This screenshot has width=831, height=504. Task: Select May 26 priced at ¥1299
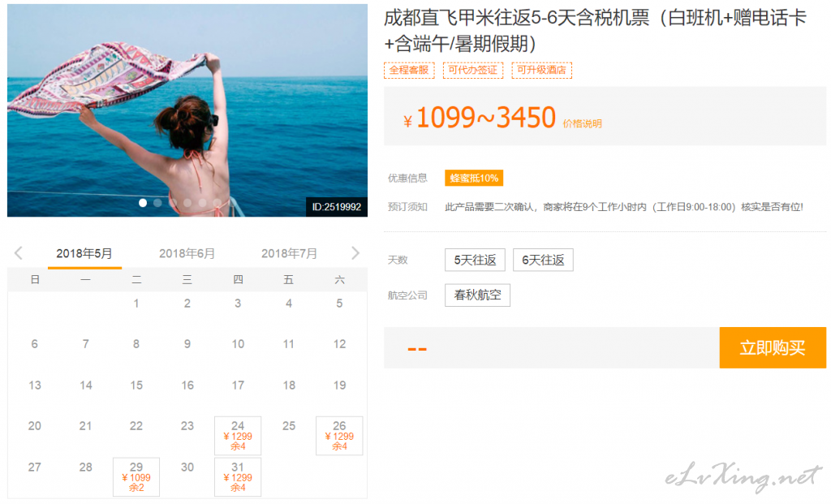point(339,436)
